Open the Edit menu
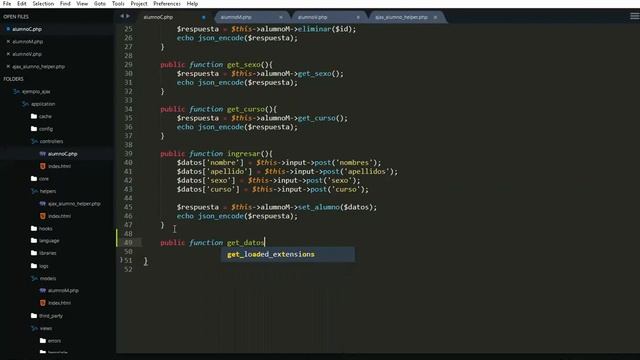Screen dimensions: 640x360 tap(22, 4)
